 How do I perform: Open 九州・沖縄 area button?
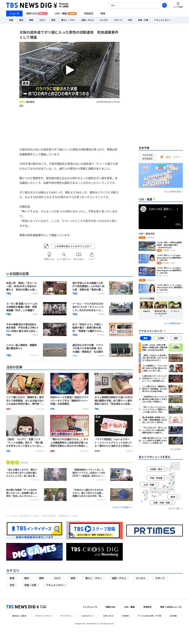tap(149, 485)
